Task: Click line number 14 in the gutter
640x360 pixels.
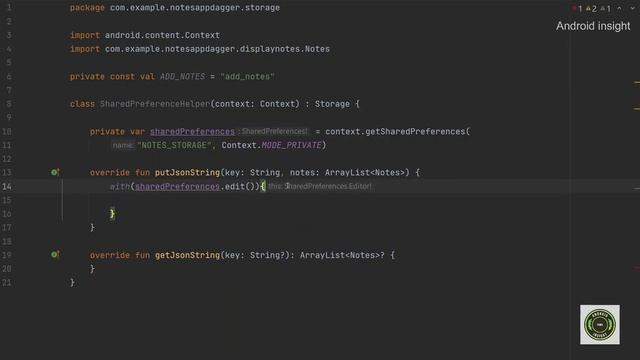Action: 7,187
